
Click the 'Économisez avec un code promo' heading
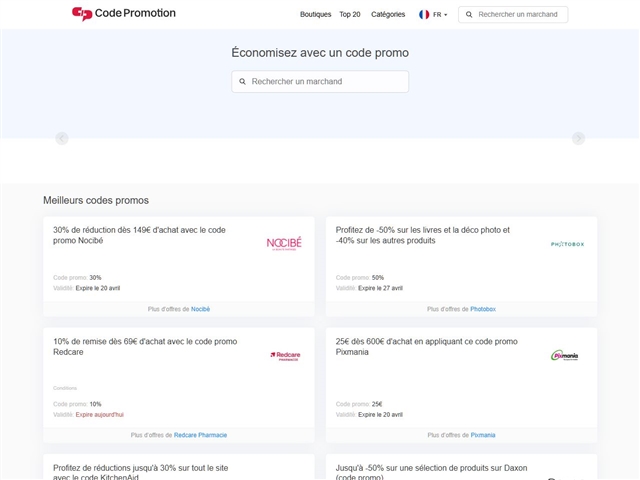point(320,53)
